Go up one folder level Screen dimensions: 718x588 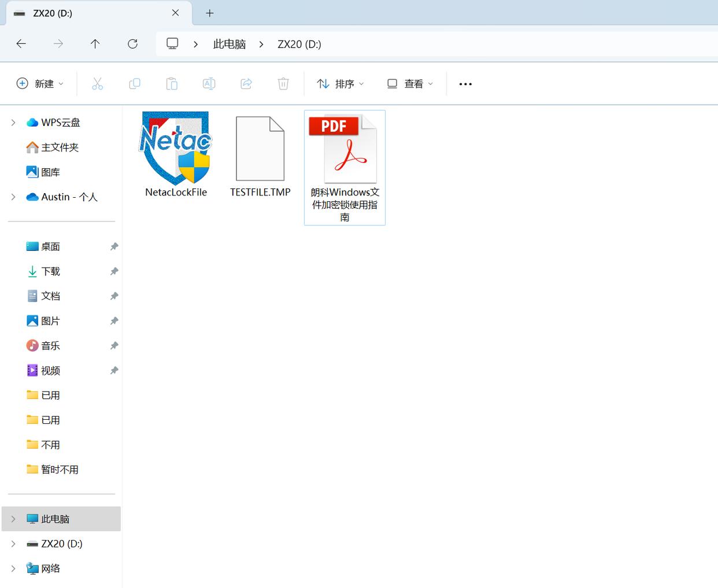(95, 44)
